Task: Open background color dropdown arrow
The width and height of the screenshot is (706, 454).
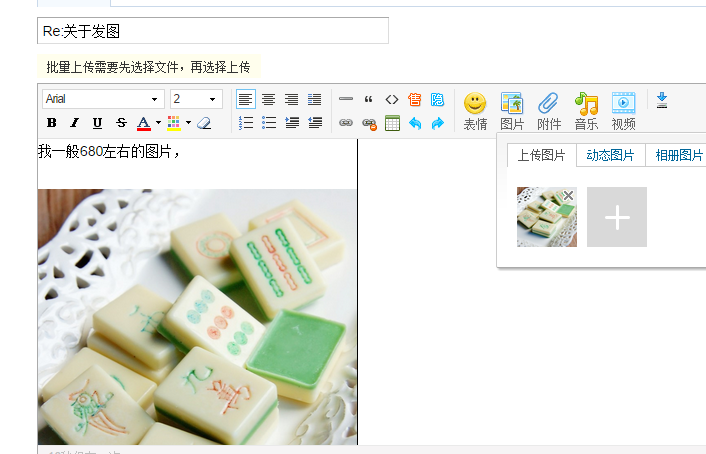Action: click(x=189, y=123)
